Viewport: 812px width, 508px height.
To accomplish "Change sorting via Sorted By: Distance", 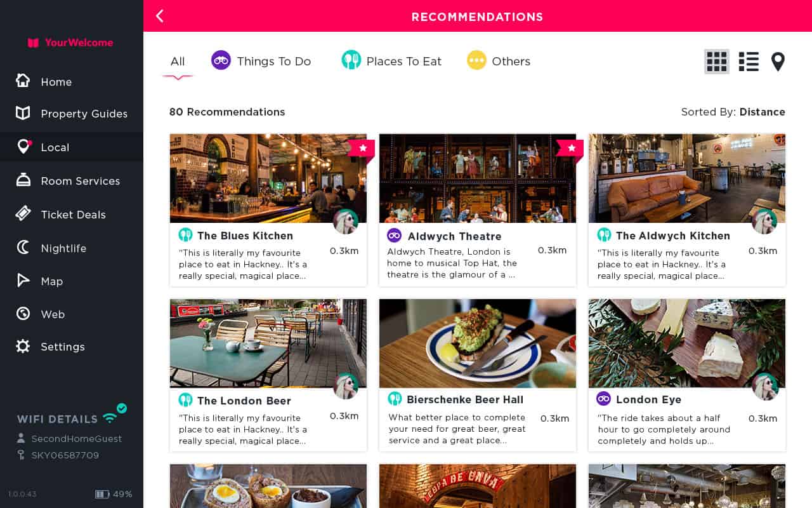I will coord(733,112).
